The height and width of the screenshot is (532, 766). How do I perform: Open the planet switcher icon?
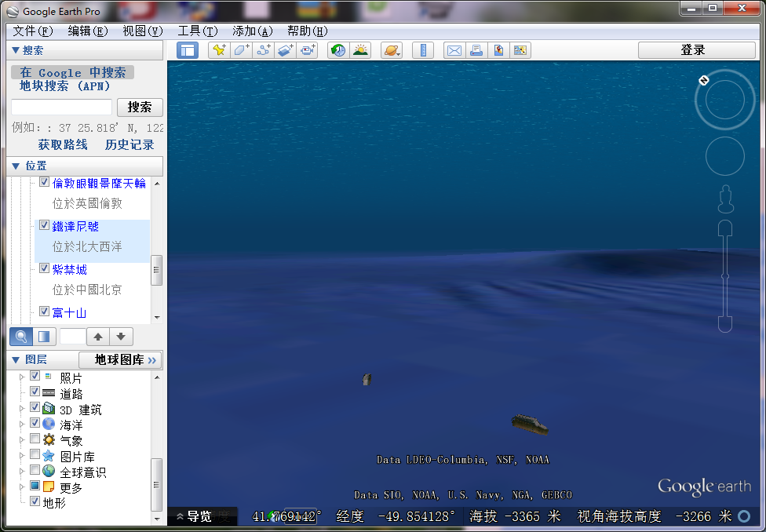(x=392, y=50)
